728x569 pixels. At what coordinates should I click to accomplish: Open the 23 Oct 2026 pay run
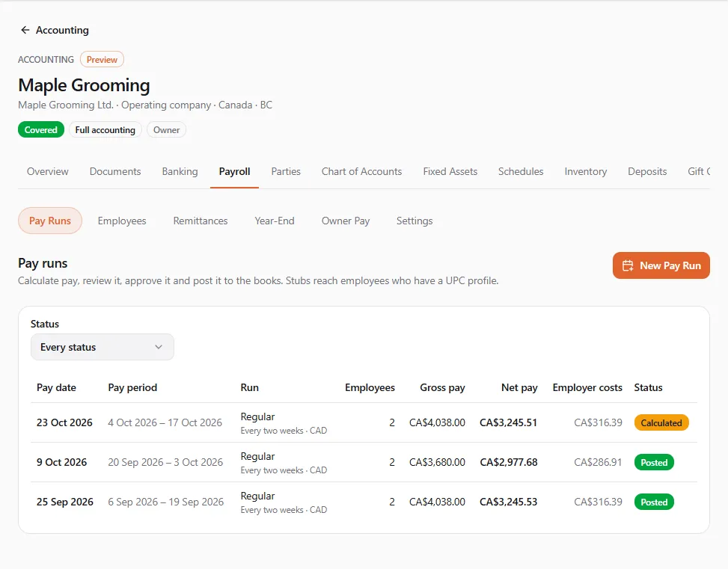pyautogui.click(x=364, y=422)
